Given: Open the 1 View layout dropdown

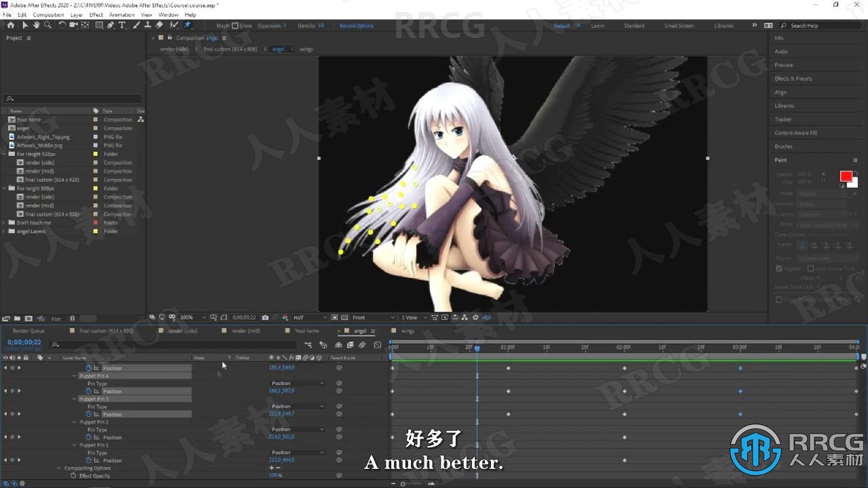Looking at the screenshot, I should coord(414,317).
